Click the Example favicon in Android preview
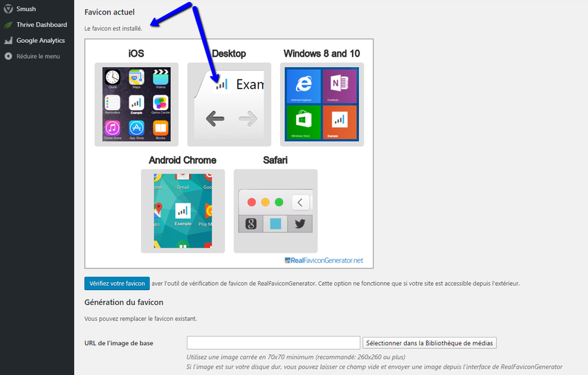This screenshot has width=588, height=375. click(183, 211)
